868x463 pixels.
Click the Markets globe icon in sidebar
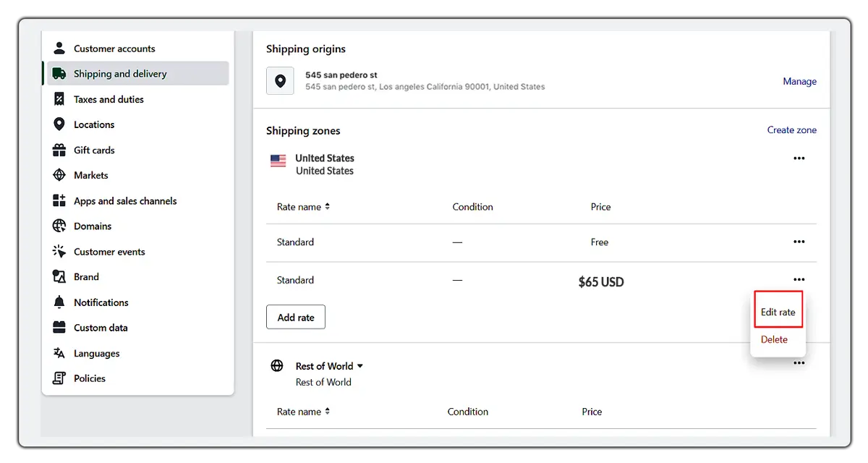[59, 175]
